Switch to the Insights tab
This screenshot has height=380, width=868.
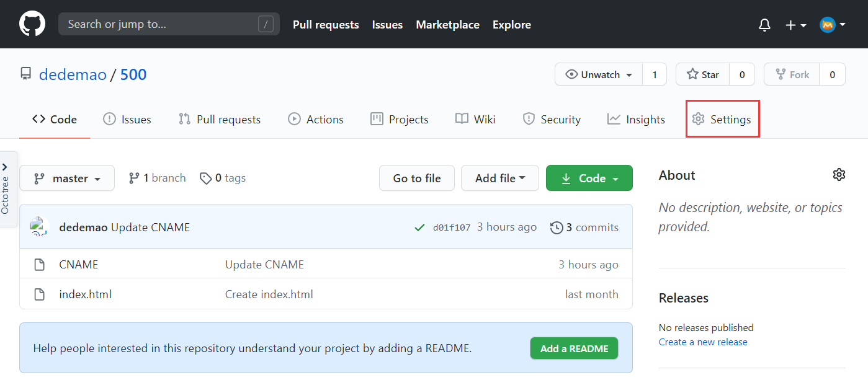637,120
